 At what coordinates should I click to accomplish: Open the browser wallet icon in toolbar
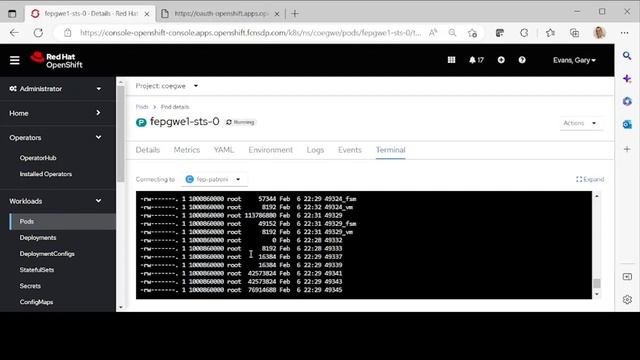point(500,33)
